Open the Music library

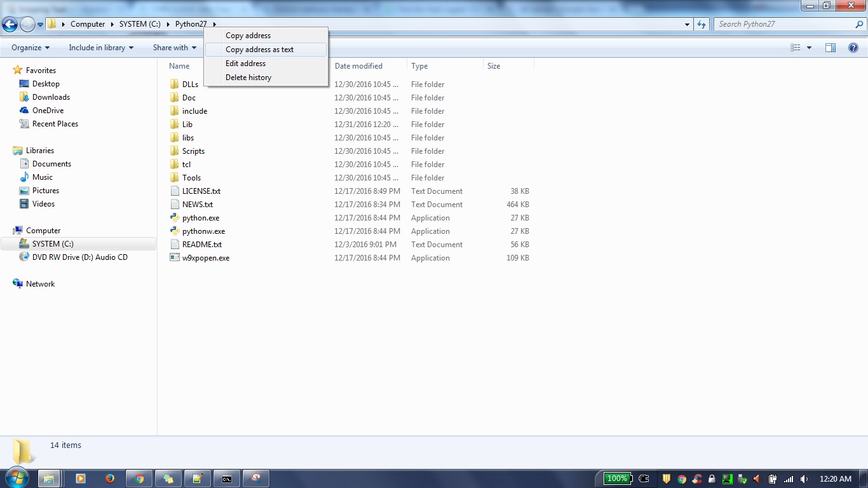pos(43,177)
